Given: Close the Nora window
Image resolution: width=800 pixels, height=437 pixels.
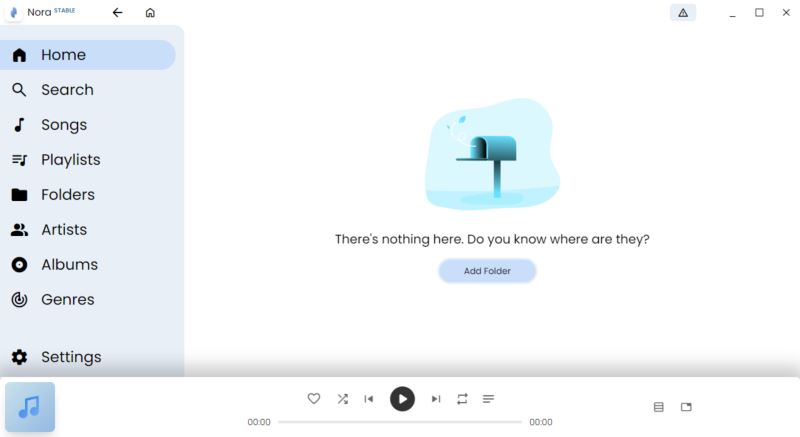Looking at the screenshot, I should coord(786,13).
